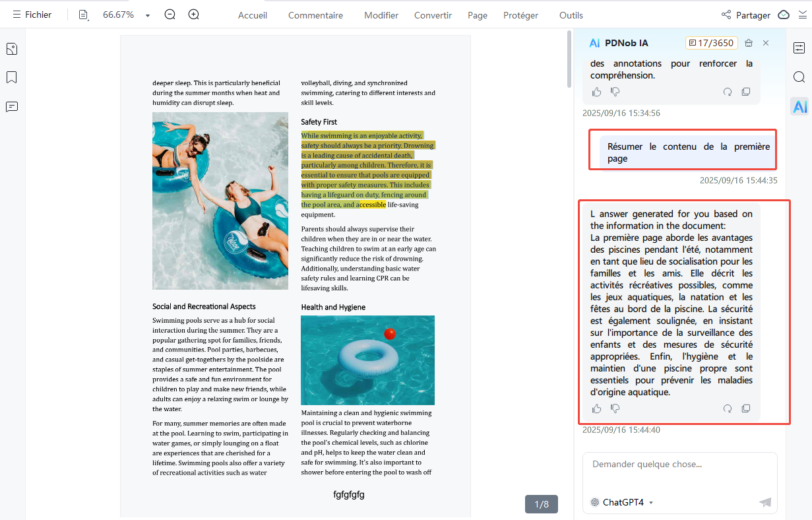
Task: Open the thumbnails panel in left sidebar
Action: (11, 49)
